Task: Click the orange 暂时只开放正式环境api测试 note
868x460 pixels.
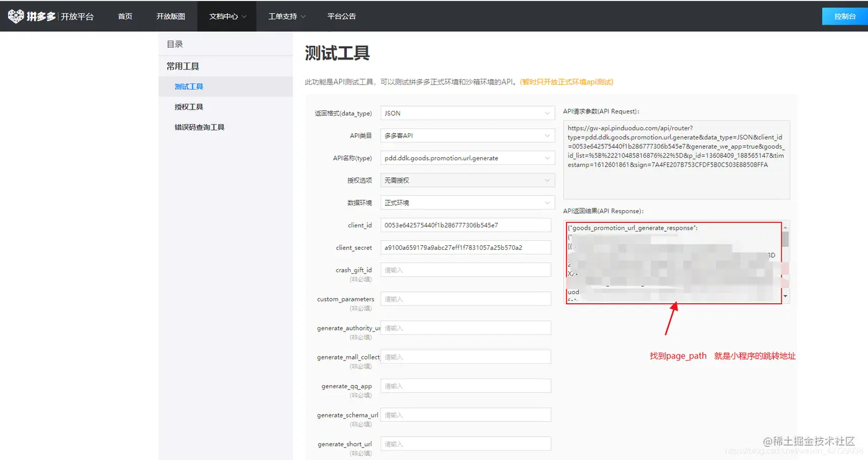Action: (x=567, y=82)
